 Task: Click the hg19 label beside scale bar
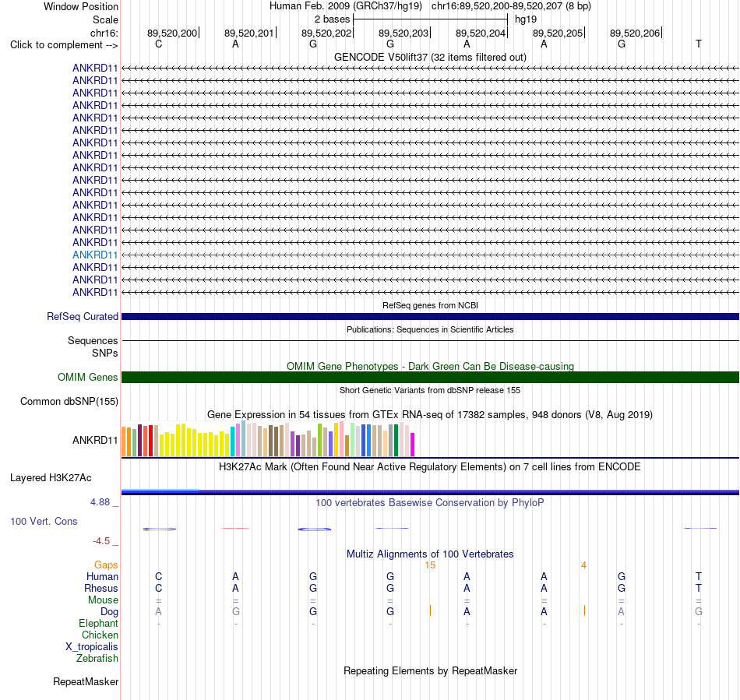tap(526, 19)
